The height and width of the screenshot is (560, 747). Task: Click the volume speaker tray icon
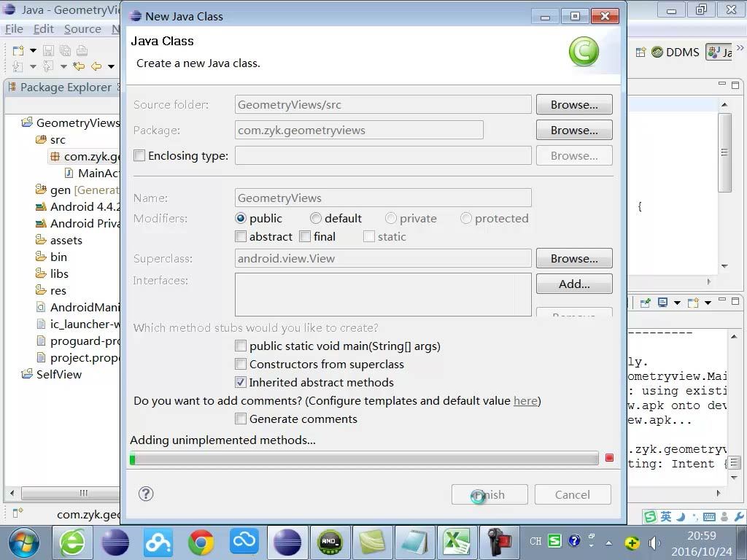654,542
